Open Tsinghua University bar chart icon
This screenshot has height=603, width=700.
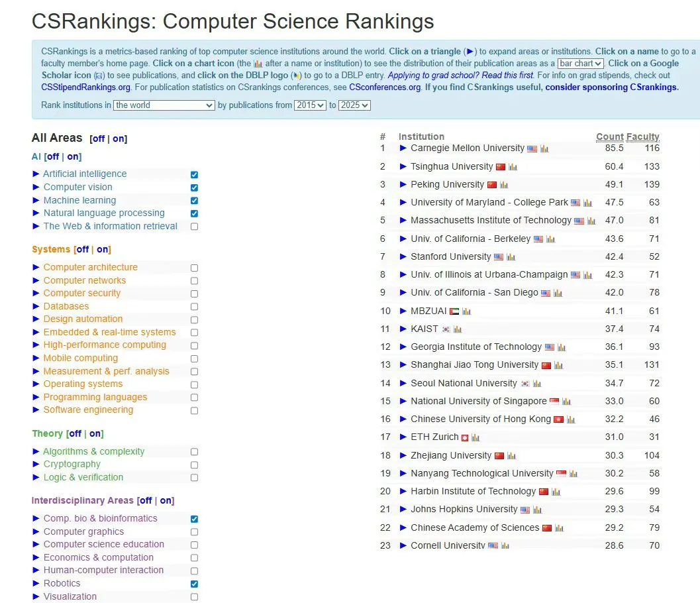513,167
